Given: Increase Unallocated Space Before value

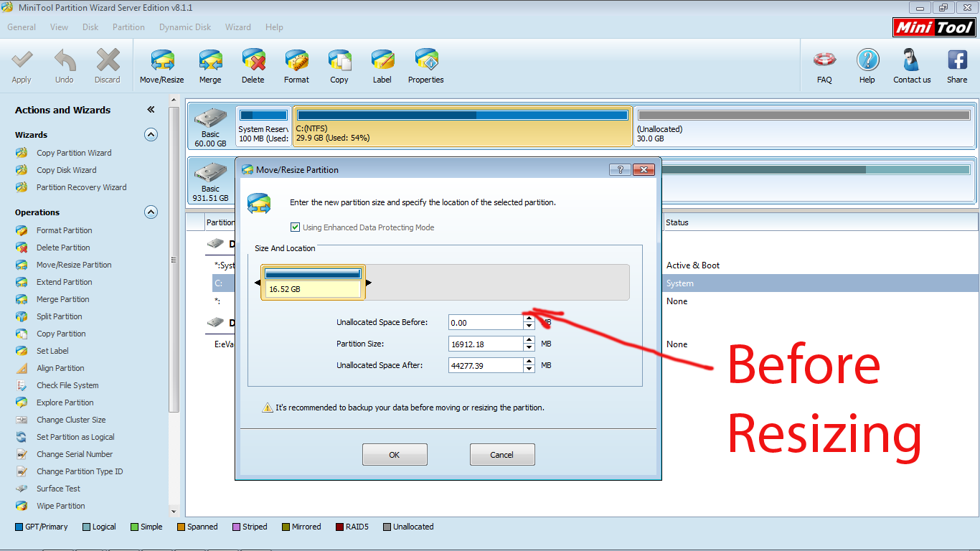Looking at the screenshot, I should (529, 319).
